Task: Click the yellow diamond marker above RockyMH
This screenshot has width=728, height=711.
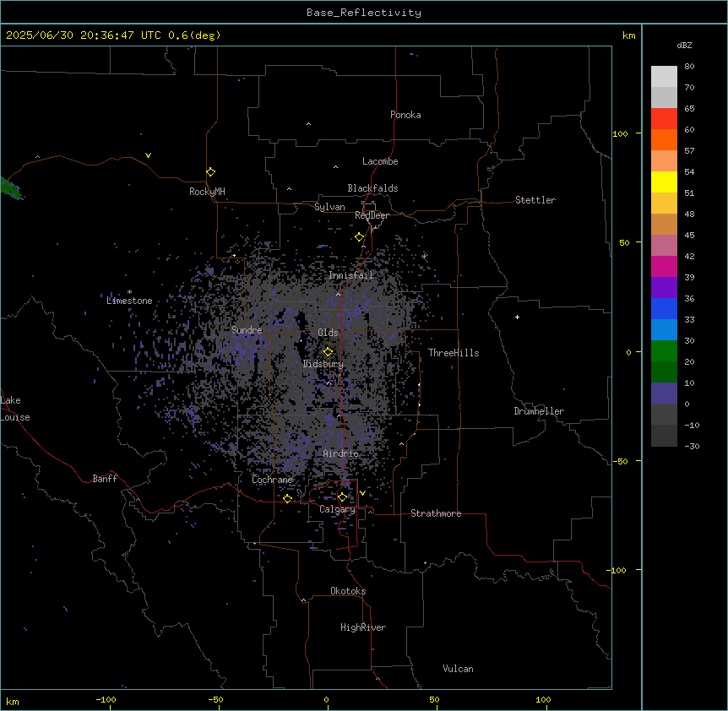Action: coord(210,171)
